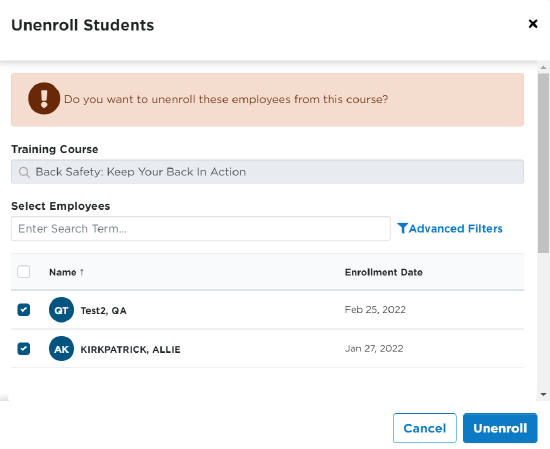The height and width of the screenshot is (449, 550).
Task: Toggle the select-all checkbox in table header
Action: (x=24, y=272)
